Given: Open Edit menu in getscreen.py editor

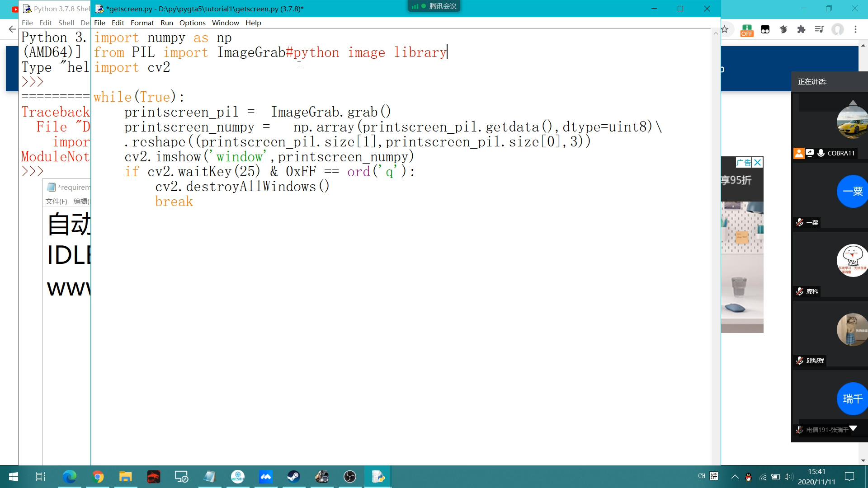Looking at the screenshot, I should (x=118, y=23).
